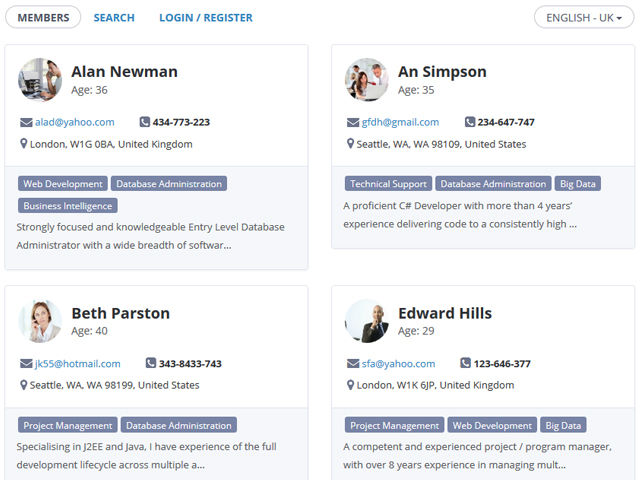The image size is (640, 480).
Task: Click An Simpson's Technical Support tag
Action: 388,184
